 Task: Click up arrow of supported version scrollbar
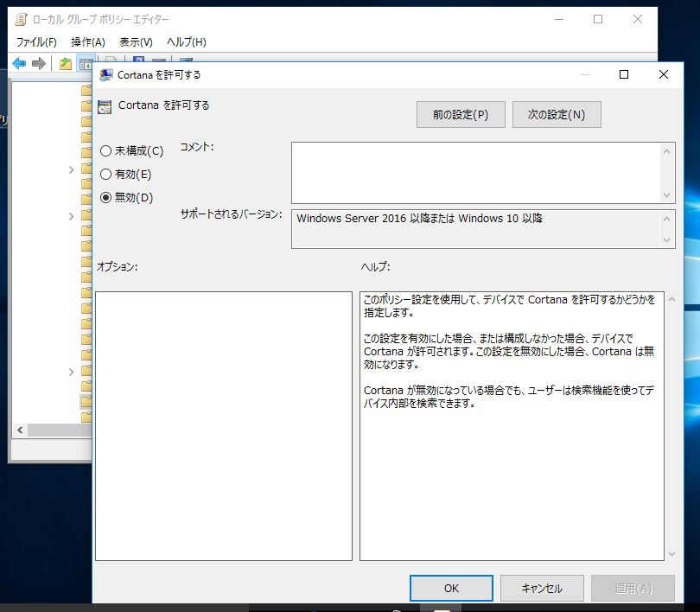[x=666, y=219]
